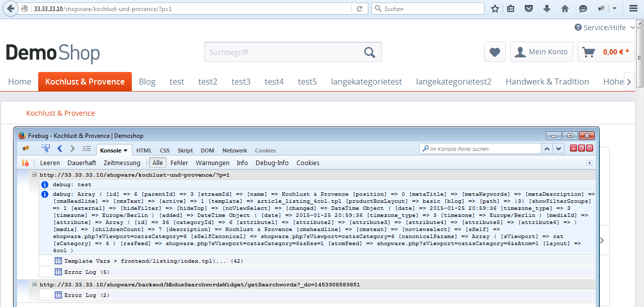Switch to Firebug DOM tab
The width and height of the screenshot is (644, 307).
click(207, 150)
